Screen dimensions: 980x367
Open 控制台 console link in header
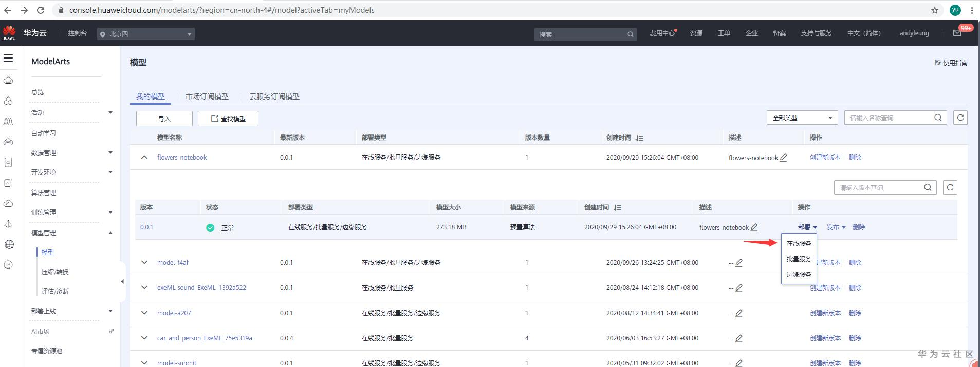(78, 33)
